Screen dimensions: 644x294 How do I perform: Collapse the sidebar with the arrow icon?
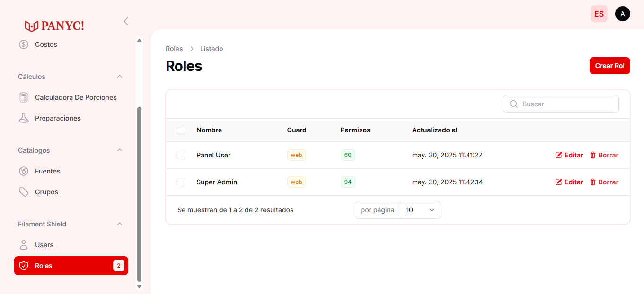[126, 21]
